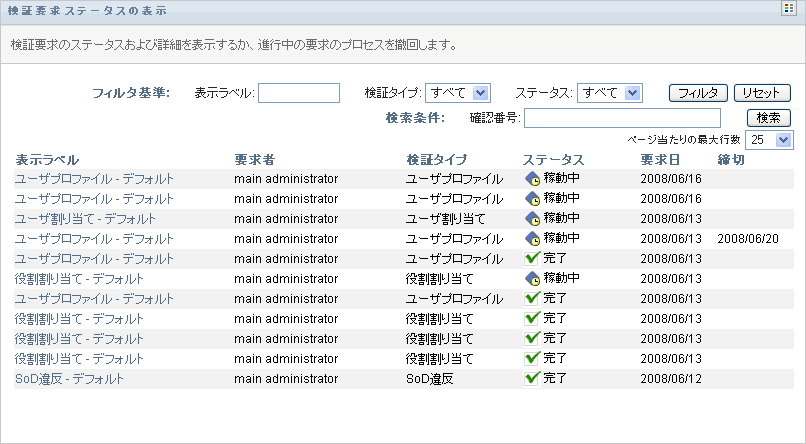Screen dimensions: 806x444
Task: Click the last row's 役割割り当て completed checkmark
Action: (532, 359)
